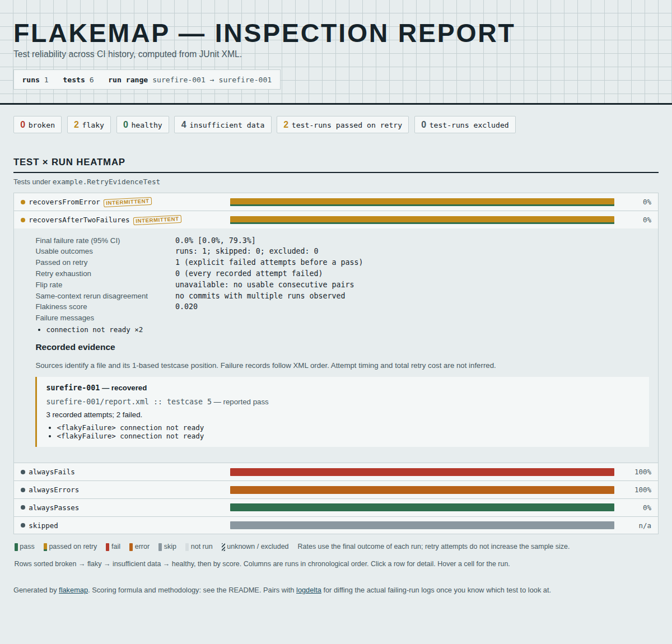Click the 'surefire-001 — recovered' evidence heading
Image resolution: width=672 pixels, height=644 pixels.
96,388
